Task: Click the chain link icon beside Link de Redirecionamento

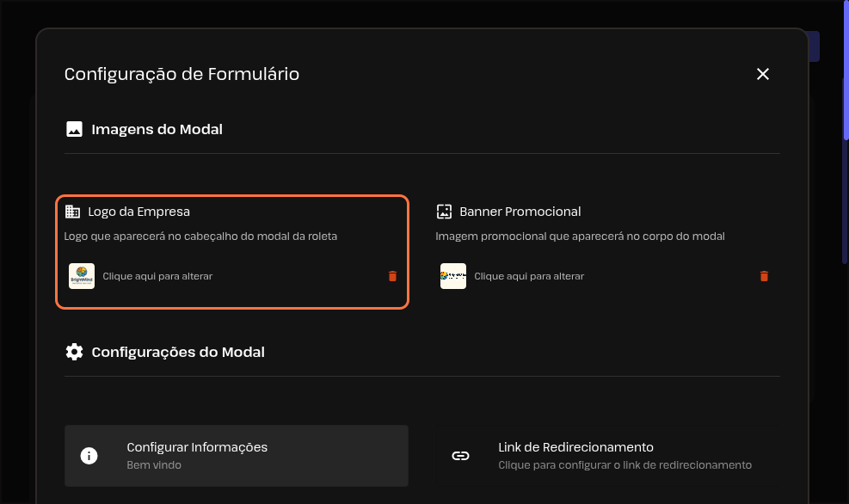Action: 460,456
